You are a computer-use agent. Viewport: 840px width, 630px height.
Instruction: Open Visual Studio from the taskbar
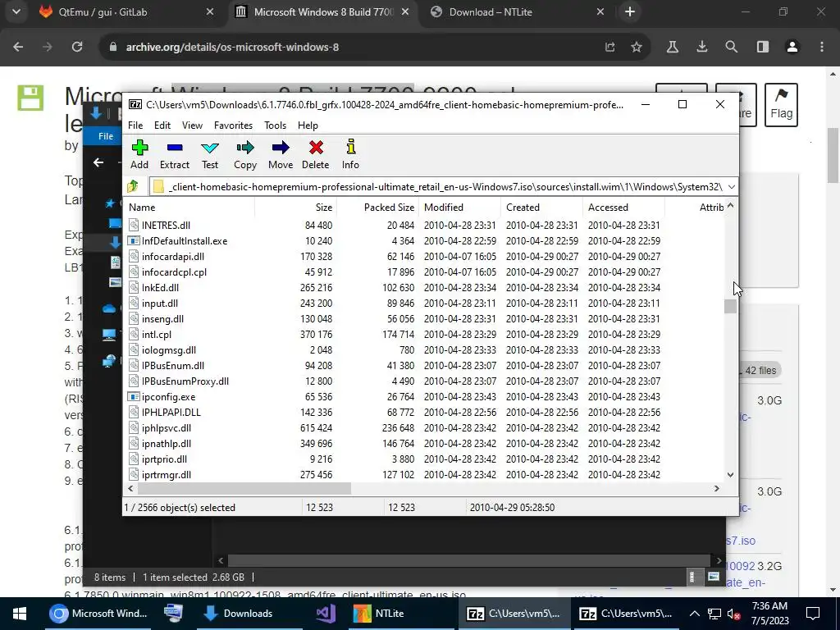[x=325, y=614]
